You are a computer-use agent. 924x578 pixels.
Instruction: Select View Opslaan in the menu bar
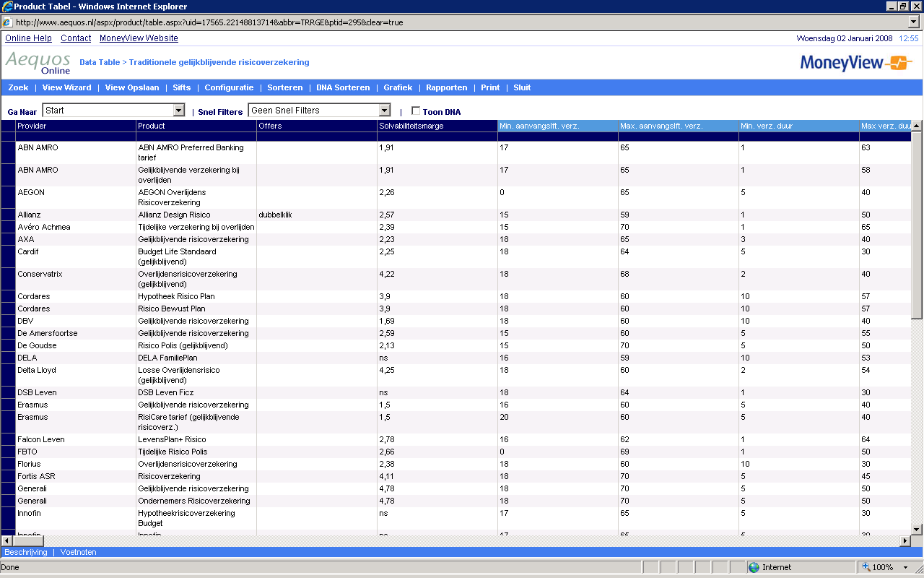[132, 87]
